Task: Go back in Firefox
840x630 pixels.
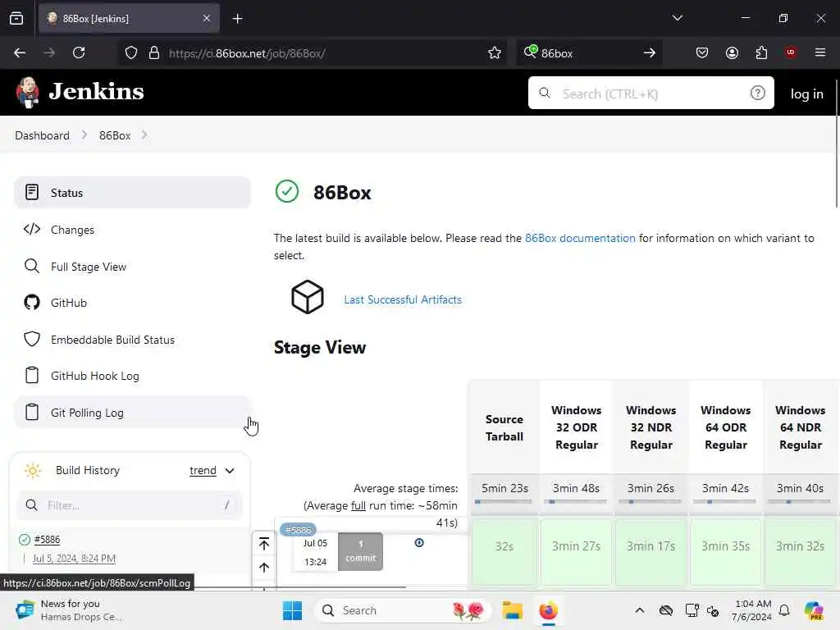Action: pyautogui.click(x=20, y=52)
